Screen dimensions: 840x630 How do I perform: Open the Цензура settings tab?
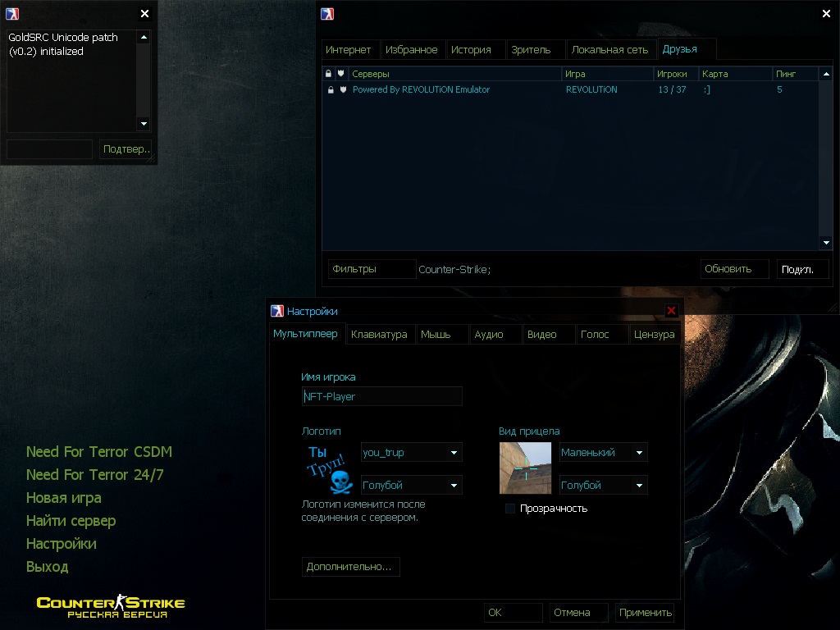(654, 335)
